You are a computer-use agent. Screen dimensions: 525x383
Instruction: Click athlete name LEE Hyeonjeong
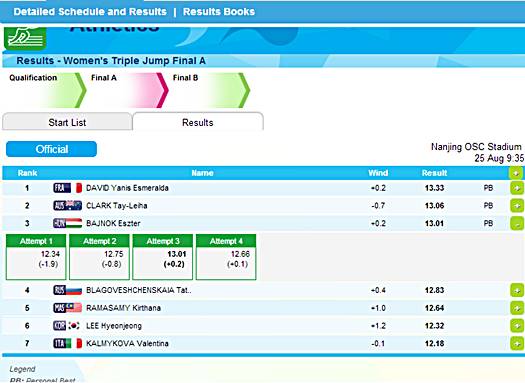coord(114,325)
